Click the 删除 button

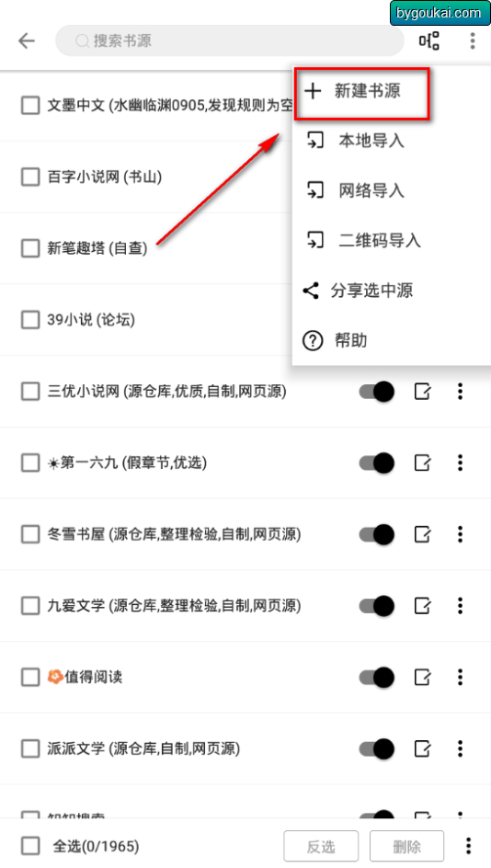[406, 846]
